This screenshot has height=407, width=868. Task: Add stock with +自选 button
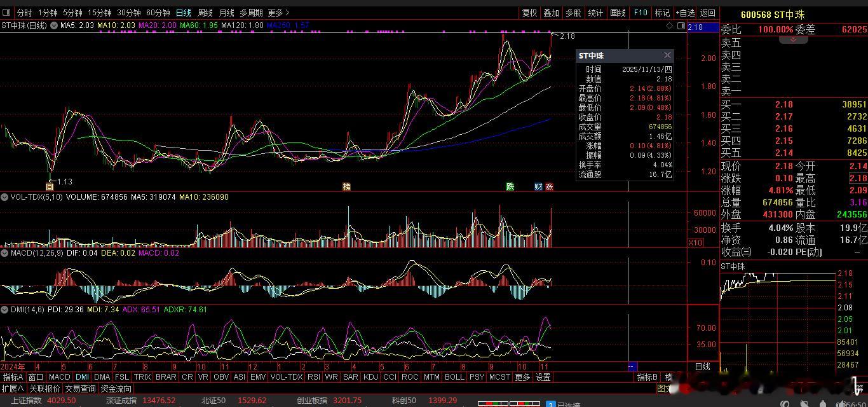[x=684, y=13]
